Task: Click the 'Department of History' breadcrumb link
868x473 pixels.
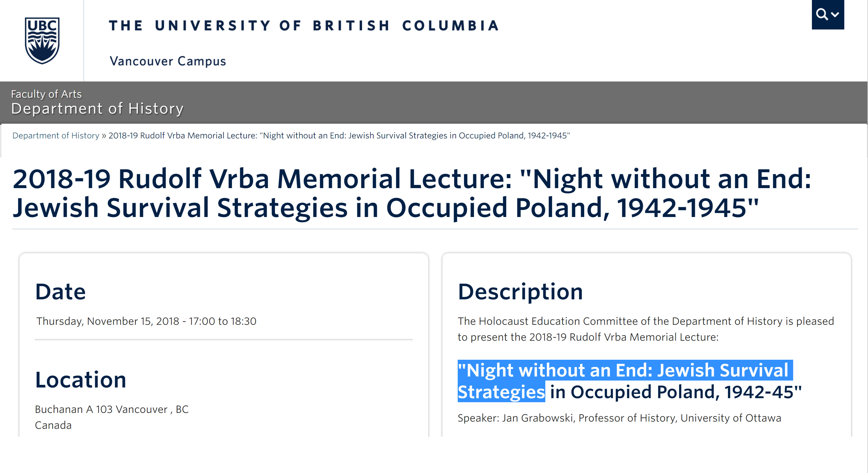Action: point(56,135)
